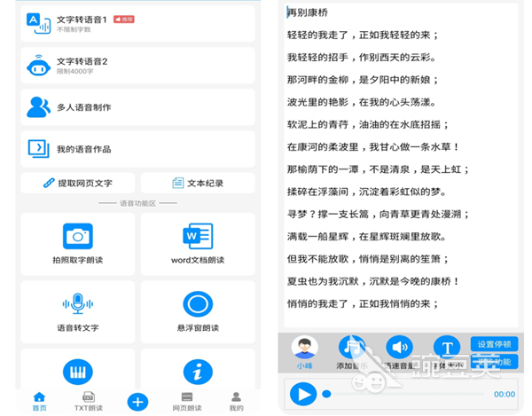Click the title line 再别康桥
The width and height of the screenshot is (532, 416).
coord(308,12)
